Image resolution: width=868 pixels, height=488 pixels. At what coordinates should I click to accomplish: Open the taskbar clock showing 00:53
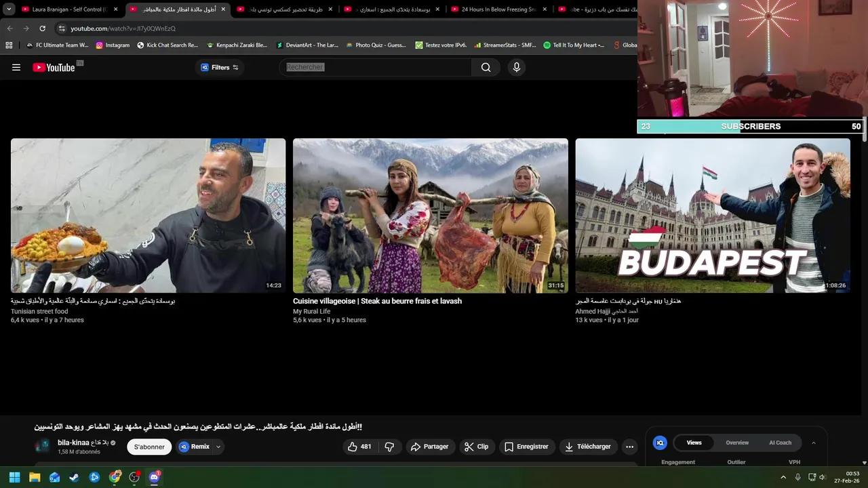[847, 477]
